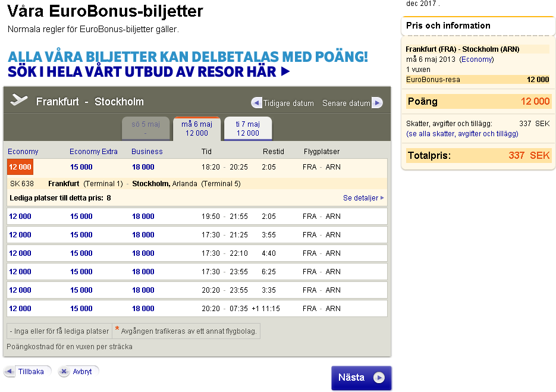Select the sö 5 maj date tab
The height and width of the screenshot is (392, 556).
[145, 128]
